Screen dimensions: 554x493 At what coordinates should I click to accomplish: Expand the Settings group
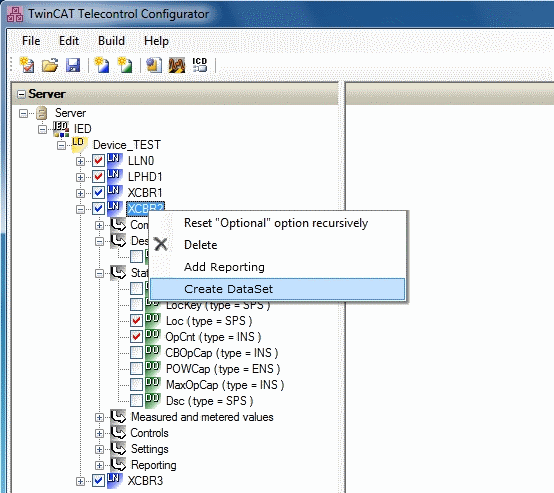100,449
